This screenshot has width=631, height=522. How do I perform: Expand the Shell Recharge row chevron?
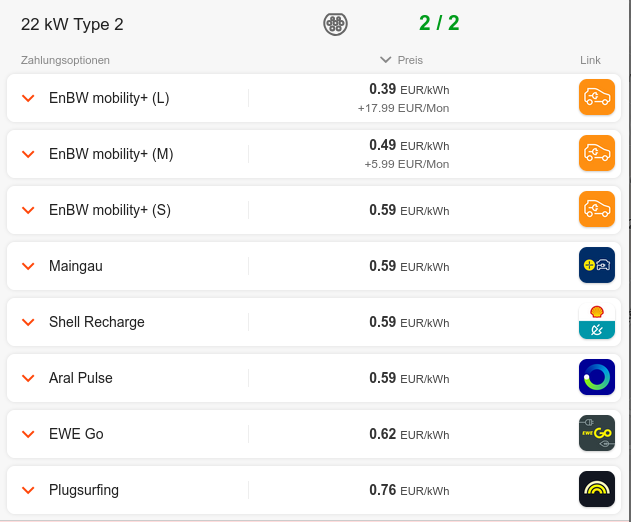click(28, 322)
